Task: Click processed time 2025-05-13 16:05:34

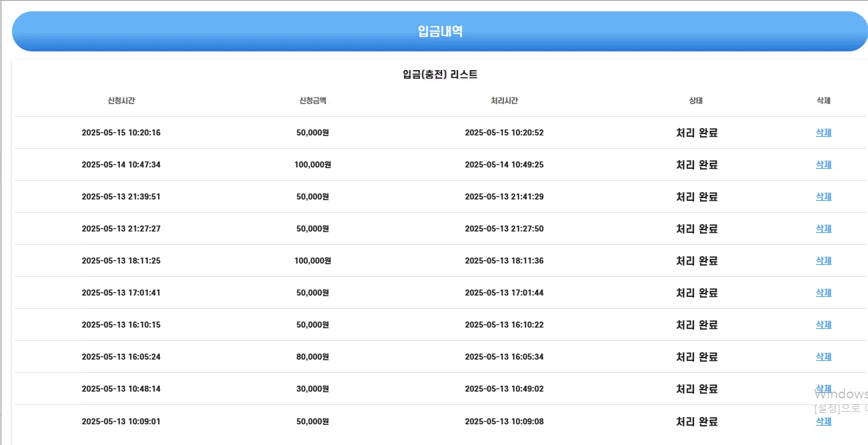Action: pyautogui.click(x=504, y=357)
